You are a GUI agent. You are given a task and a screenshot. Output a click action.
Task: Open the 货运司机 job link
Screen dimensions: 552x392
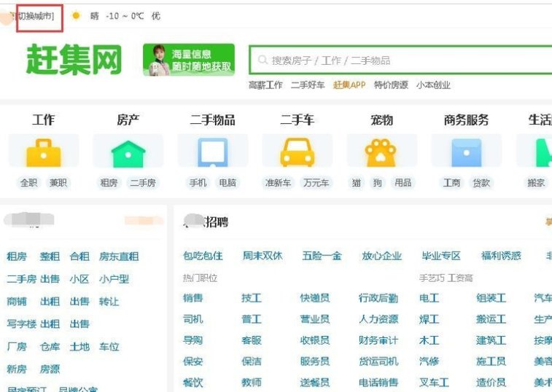tap(378, 361)
